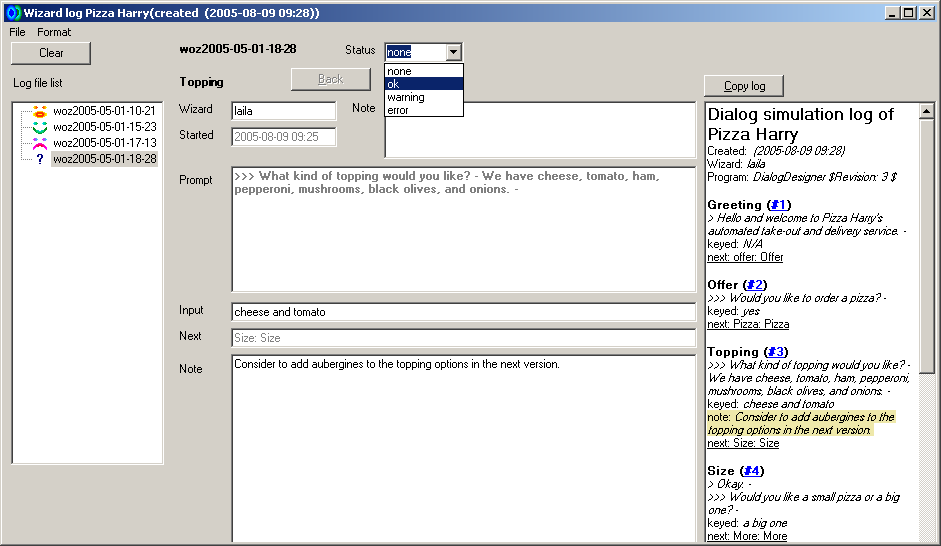This screenshot has width=941, height=546.
Task: Click the woz2005-05-01-18-28 heading above Topping
Action: [238, 49]
